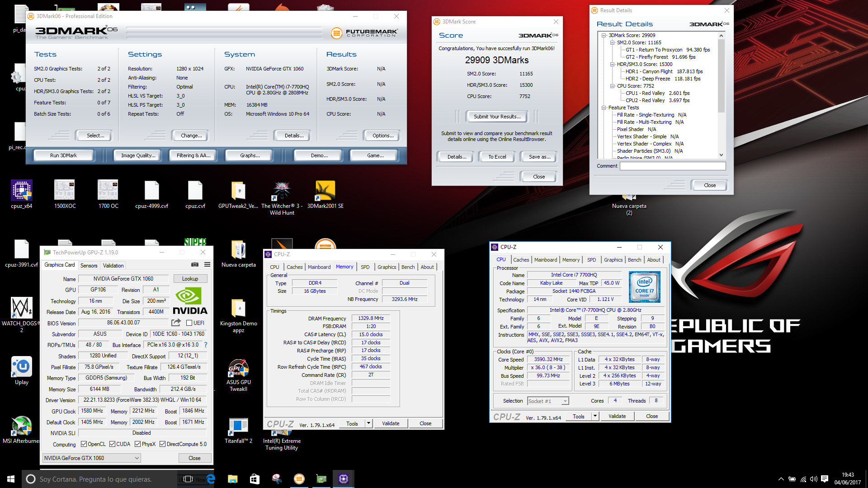Open the Windows Start menu
The image size is (868, 488).
[x=11, y=479]
